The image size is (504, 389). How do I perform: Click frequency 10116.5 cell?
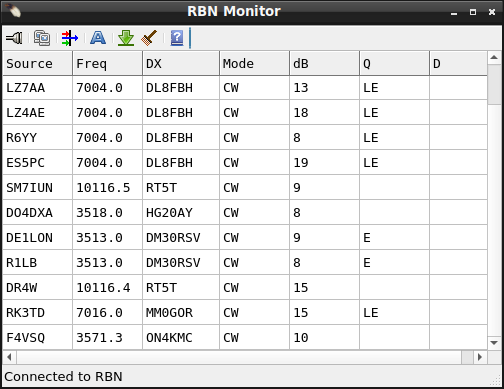pos(107,188)
